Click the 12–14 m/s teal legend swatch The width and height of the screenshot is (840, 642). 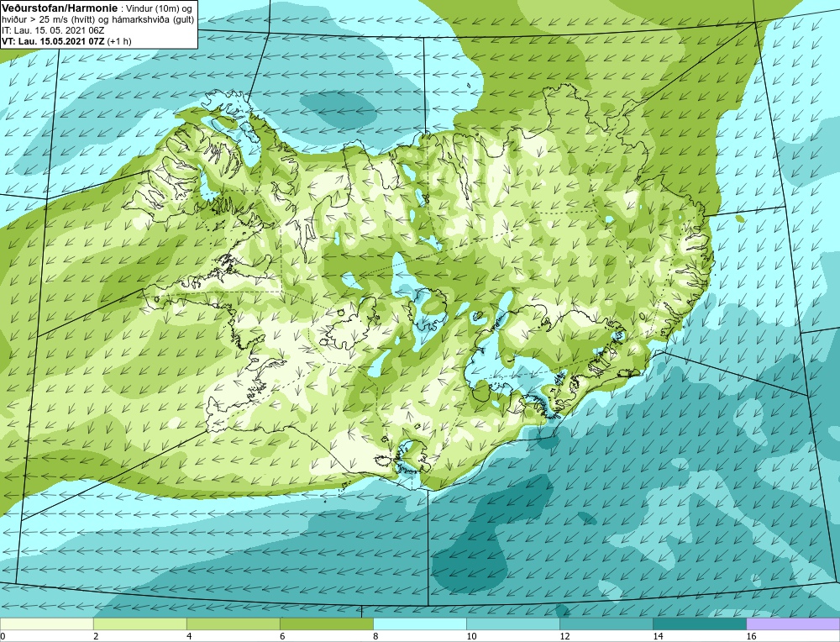point(606,624)
